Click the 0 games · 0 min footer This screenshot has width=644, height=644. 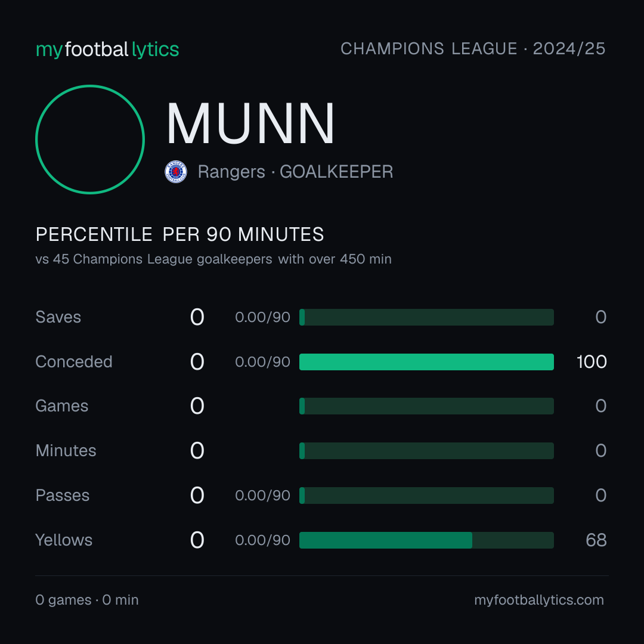(x=87, y=600)
